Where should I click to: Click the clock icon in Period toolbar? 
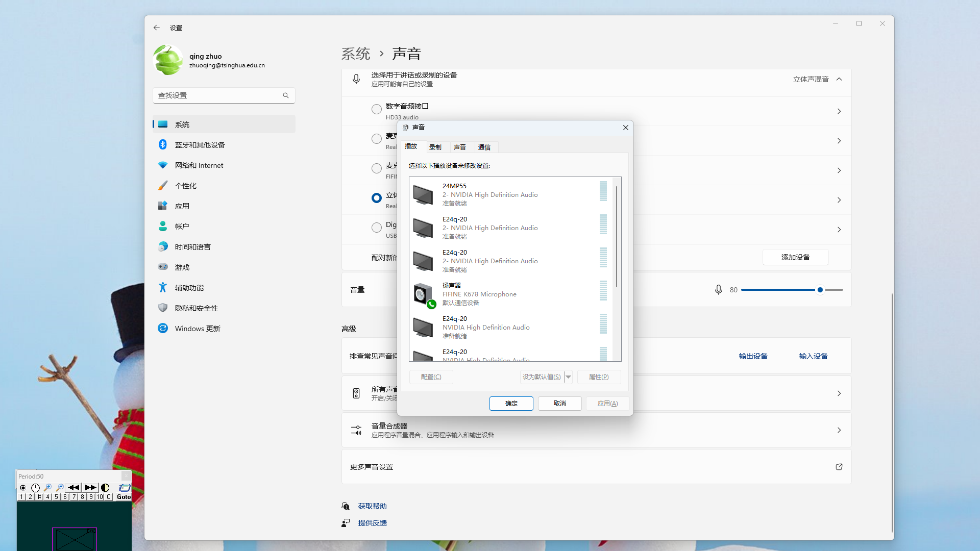(x=35, y=488)
